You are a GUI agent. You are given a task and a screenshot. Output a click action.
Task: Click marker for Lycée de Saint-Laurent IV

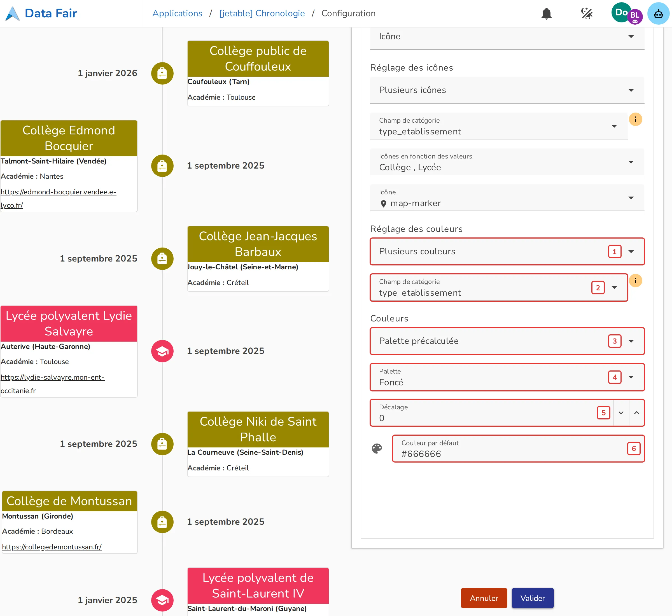point(162,600)
